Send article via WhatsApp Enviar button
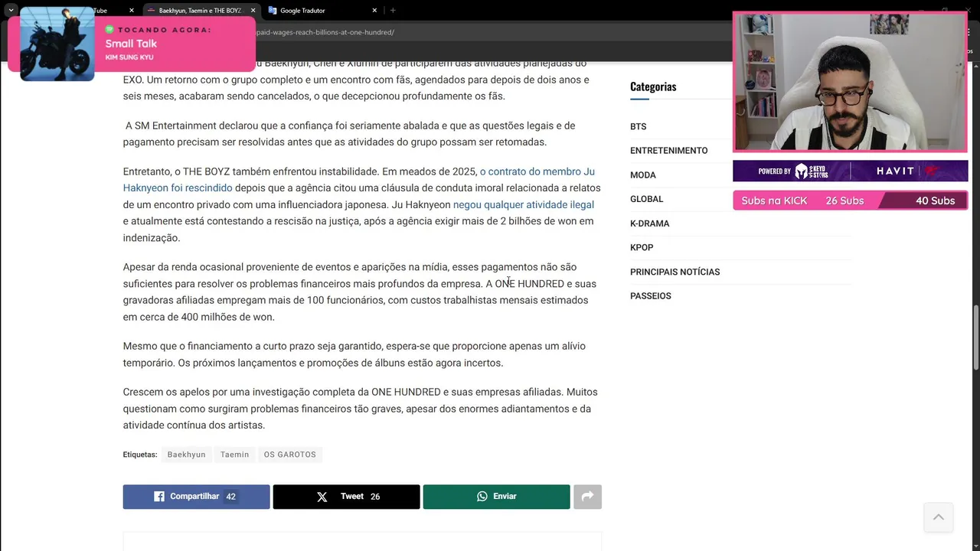This screenshot has height=551, width=980. point(496,497)
